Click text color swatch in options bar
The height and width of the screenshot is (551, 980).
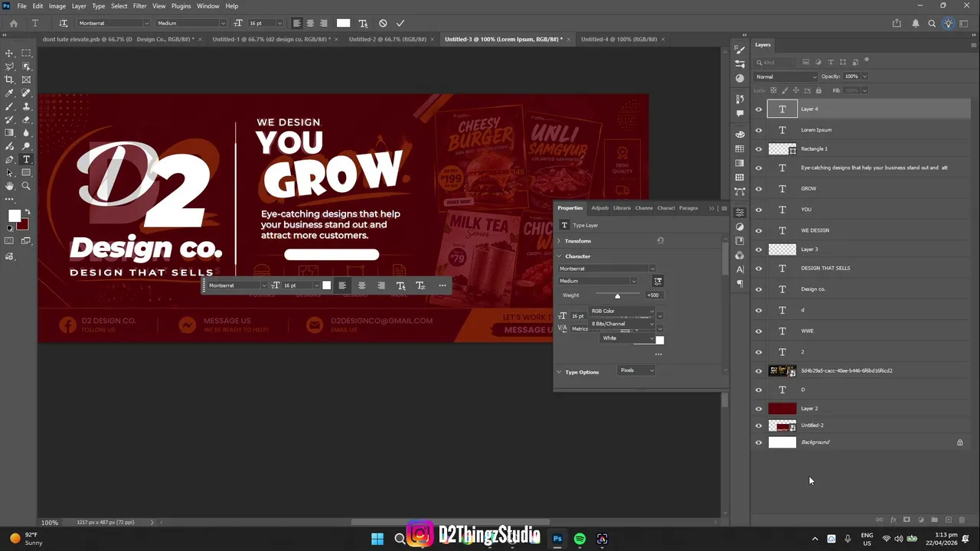pyautogui.click(x=343, y=23)
